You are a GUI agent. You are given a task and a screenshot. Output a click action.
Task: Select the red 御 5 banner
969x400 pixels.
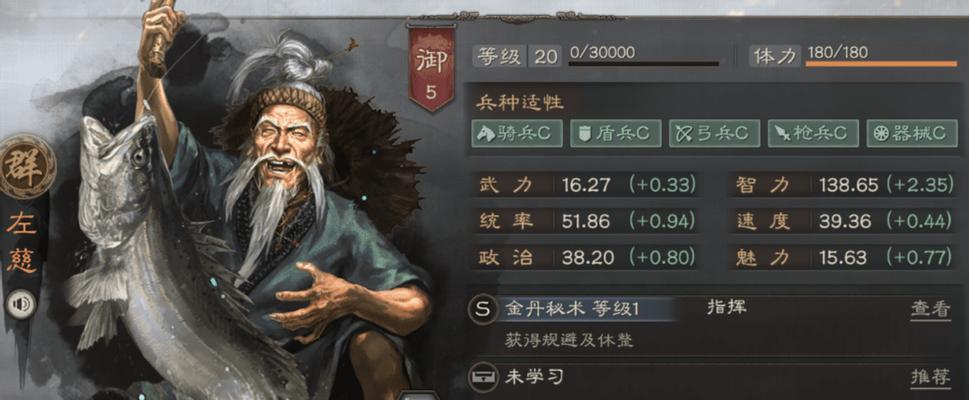[431, 68]
